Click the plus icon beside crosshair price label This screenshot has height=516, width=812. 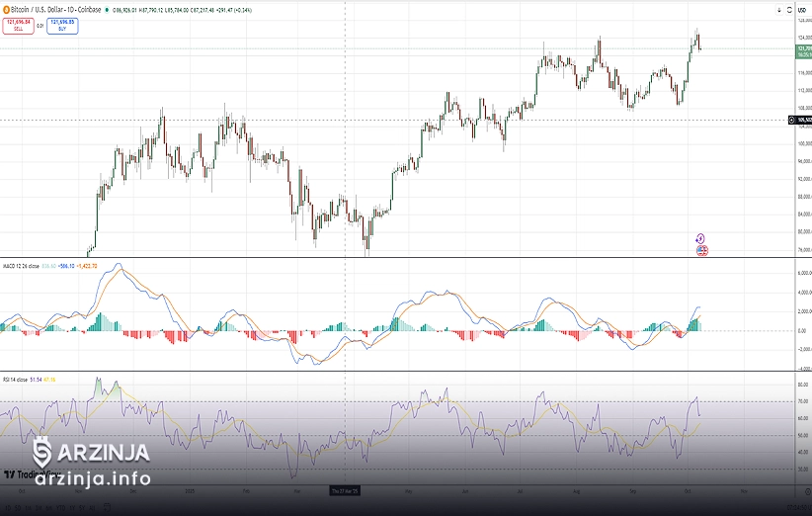tap(789, 120)
